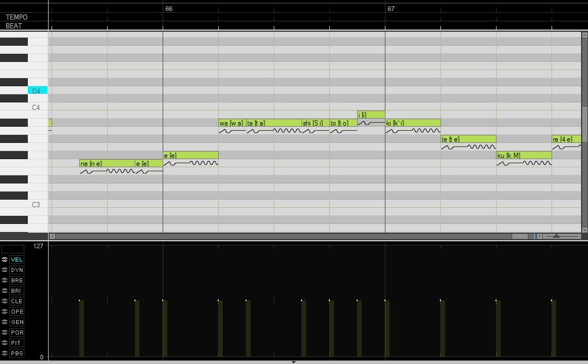The height and width of the screenshot is (364, 588).
Task: Click the piano roll left scroll arrow
Action: (52, 236)
